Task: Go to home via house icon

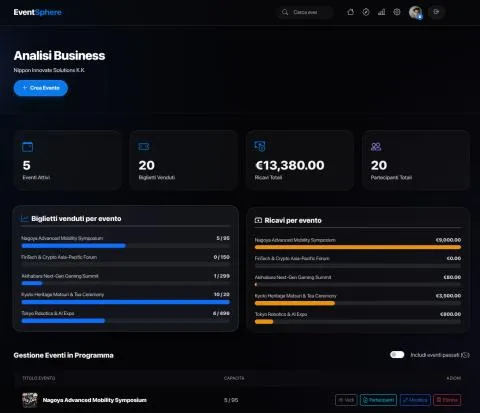Action: (x=350, y=12)
